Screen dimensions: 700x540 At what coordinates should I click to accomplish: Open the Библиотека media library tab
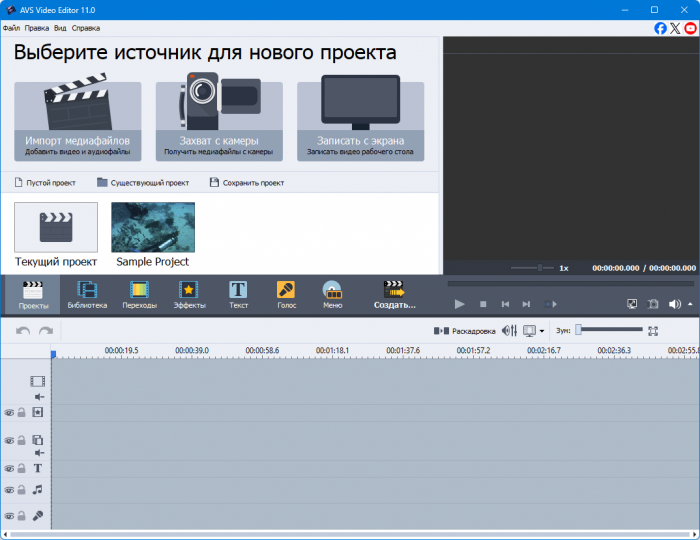[87, 294]
